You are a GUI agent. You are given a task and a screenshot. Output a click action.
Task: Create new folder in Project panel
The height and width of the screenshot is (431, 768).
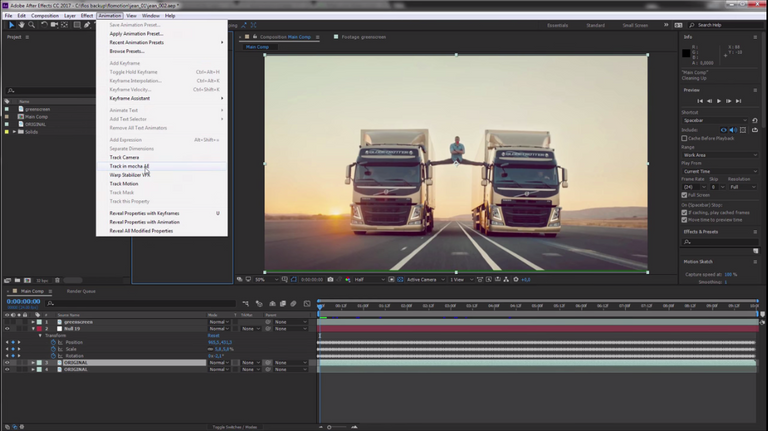pos(17,281)
